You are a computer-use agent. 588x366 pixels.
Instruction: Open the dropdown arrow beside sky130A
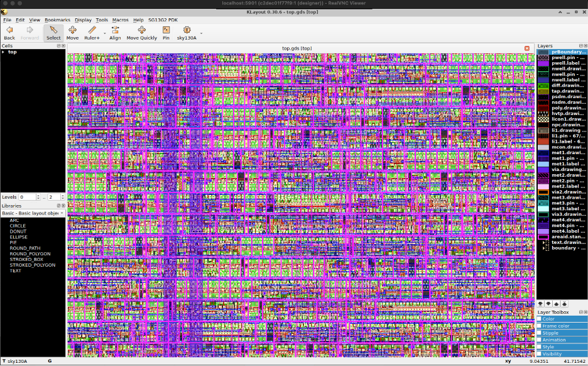click(201, 33)
